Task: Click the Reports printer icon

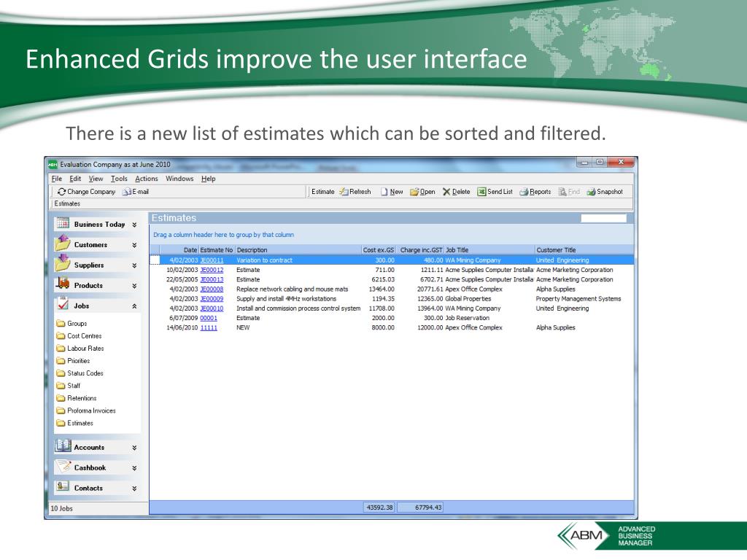Action: click(524, 192)
